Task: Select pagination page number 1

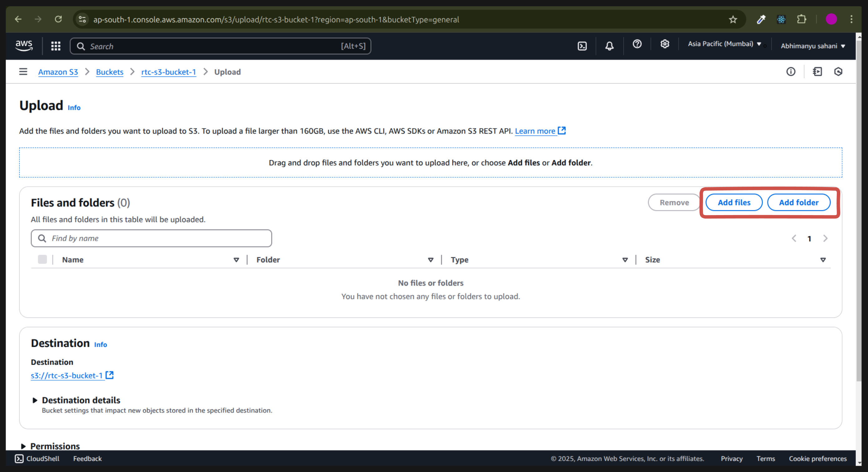Action: coord(809,239)
